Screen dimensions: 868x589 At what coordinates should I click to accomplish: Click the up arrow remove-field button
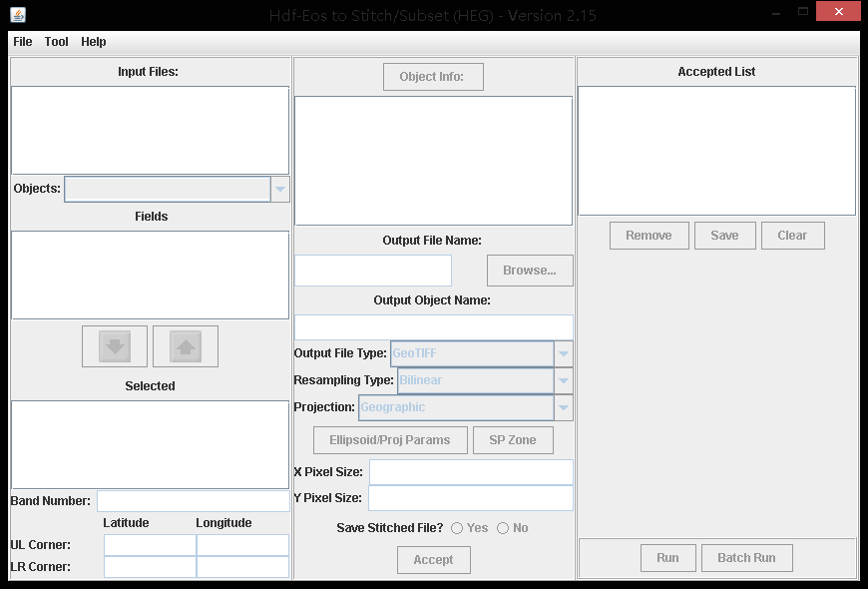pos(186,346)
